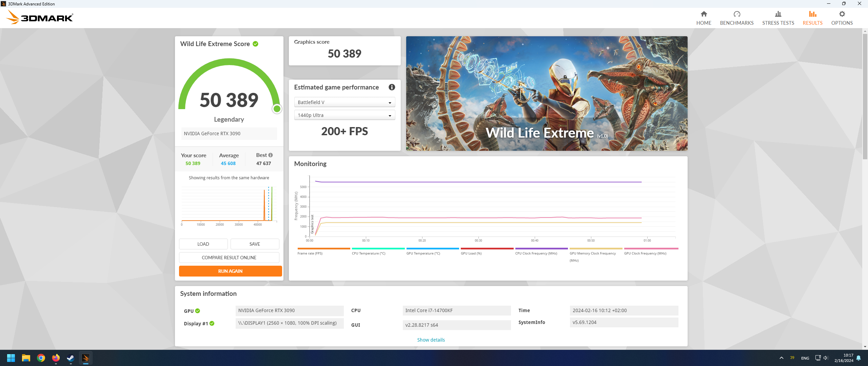Toggle CPU Clock Frequency legend series
Screen dimensions: 868x366
(x=541, y=251)
